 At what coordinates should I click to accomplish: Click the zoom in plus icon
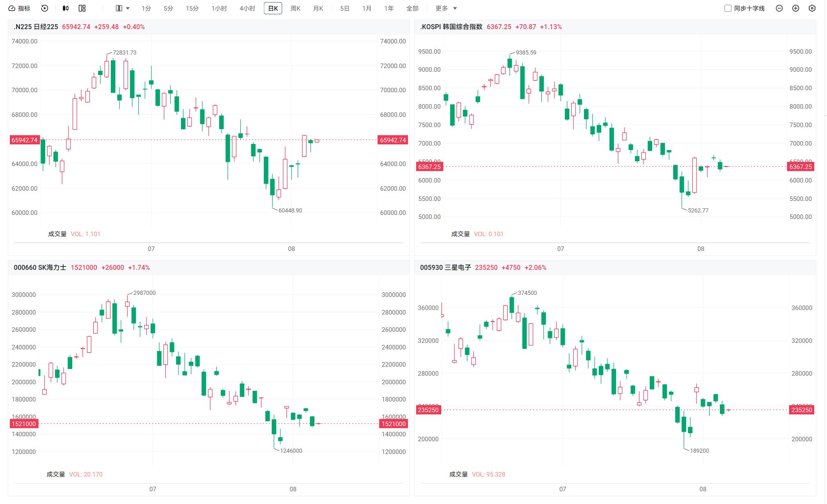(795, 8)
